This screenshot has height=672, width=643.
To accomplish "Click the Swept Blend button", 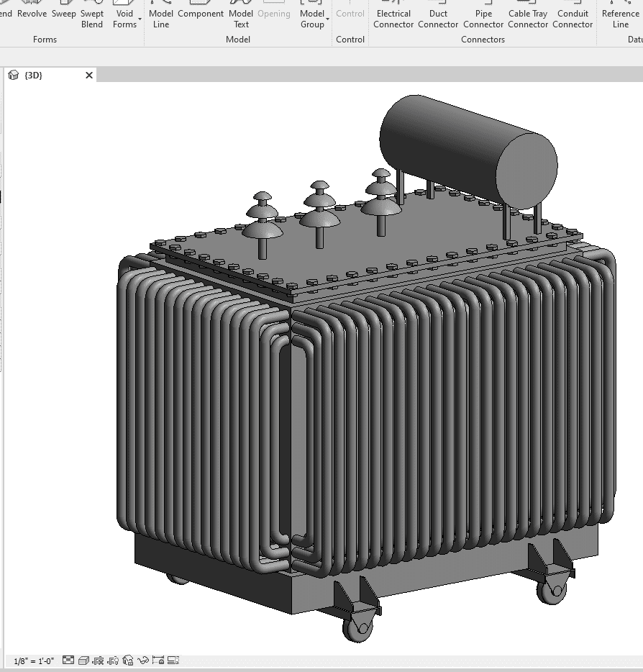I will pyautogui.click(x=92, y=19).
